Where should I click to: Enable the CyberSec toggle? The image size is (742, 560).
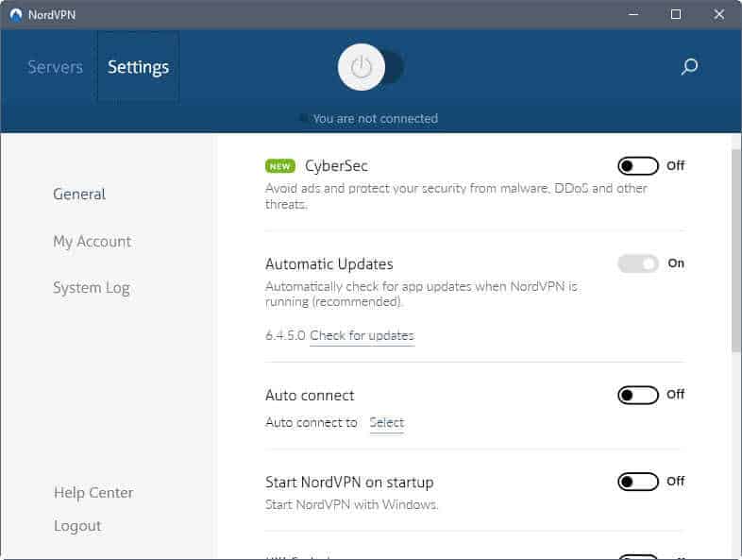point(638,166)
